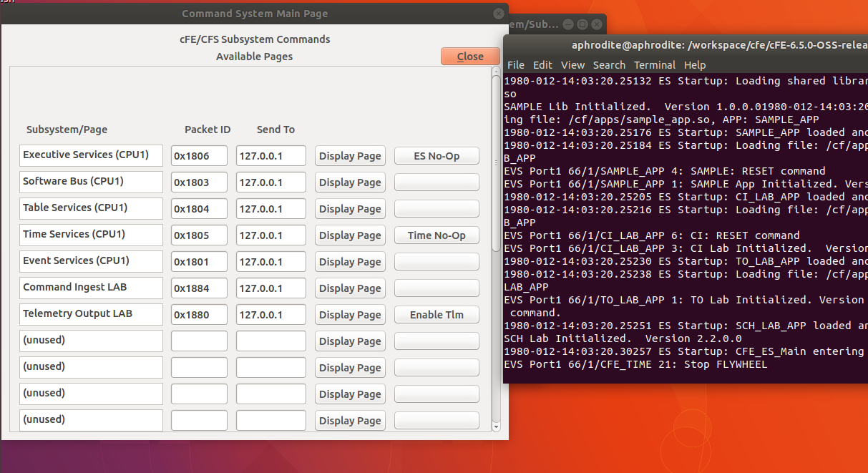868x473 pixels.
Task: Open the terminal File menu
Action: coord(515,65)
